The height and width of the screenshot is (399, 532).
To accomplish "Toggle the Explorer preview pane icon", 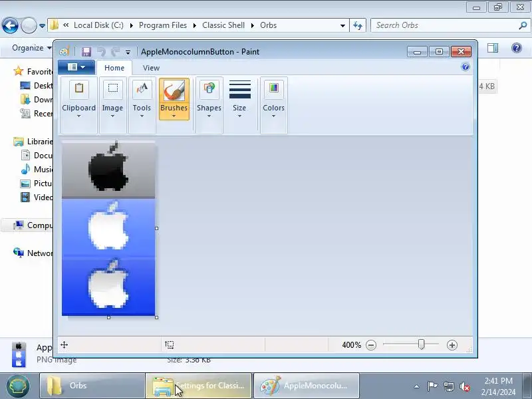I will coord(493,48).
